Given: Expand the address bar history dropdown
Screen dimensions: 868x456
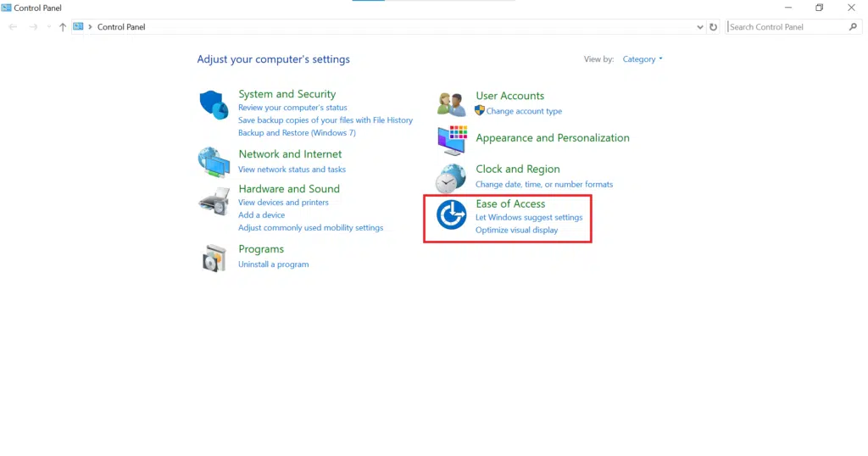Looking at the screenshot, I should tap(699, 26).
